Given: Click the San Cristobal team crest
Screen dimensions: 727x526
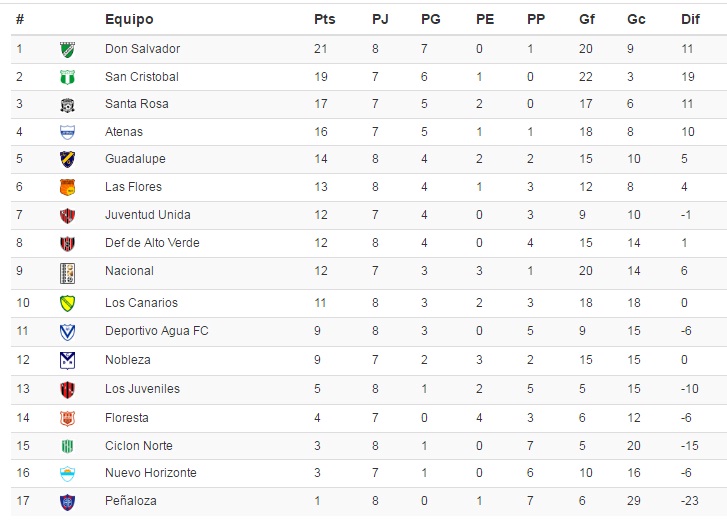Looking at the screenshot, I should 68,77.
